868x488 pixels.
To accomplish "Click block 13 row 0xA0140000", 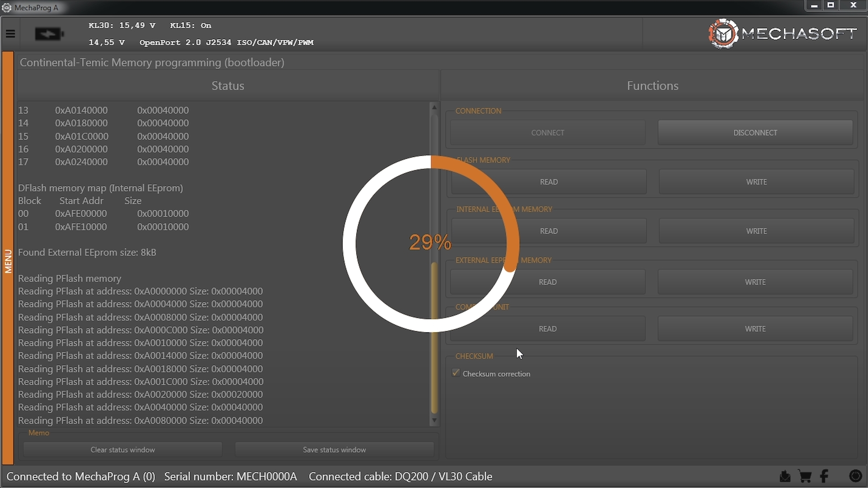I will pyautogui.click(x=104, y=110).
